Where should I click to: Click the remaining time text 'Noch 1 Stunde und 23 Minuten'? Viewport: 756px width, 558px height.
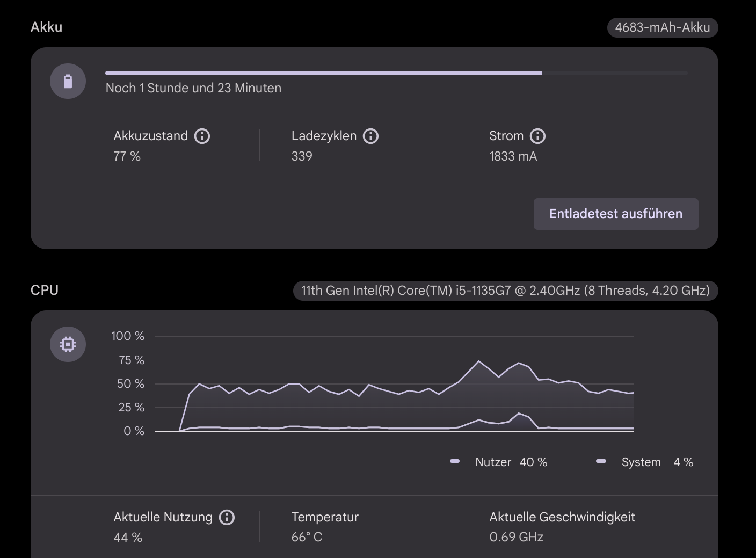point(193,88)
